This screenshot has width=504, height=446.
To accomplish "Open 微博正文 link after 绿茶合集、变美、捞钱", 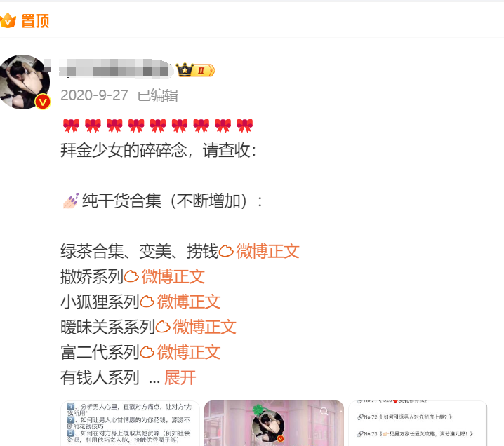I will click(x=267, y=251).
